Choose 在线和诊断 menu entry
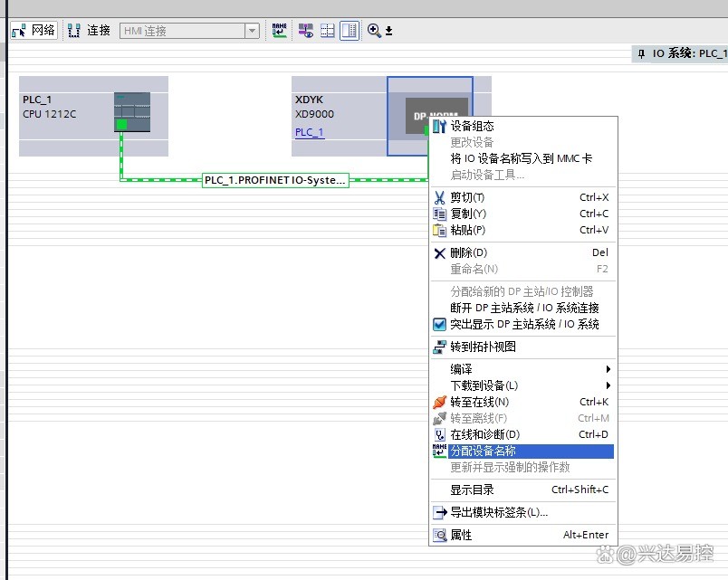 pyautogui.click(x=523, y=434)
